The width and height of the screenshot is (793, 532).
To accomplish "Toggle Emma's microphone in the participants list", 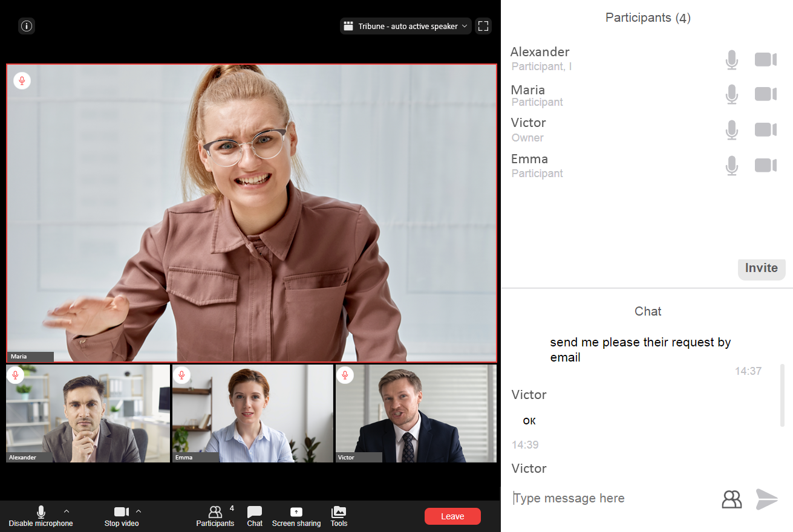I will 732,166.
